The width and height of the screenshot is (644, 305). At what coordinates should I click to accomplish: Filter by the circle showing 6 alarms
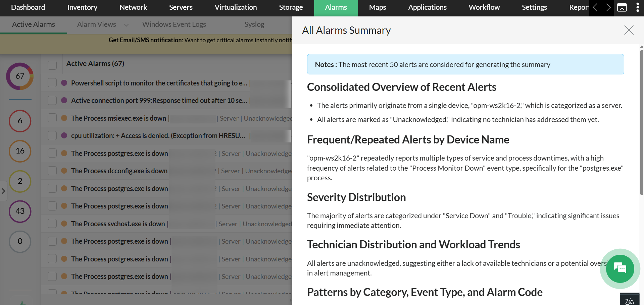[20, 121]
